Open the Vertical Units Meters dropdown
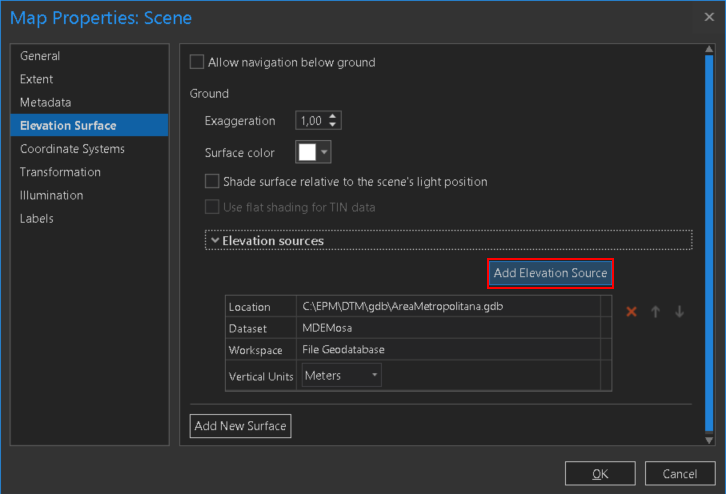 pos(342,375)
